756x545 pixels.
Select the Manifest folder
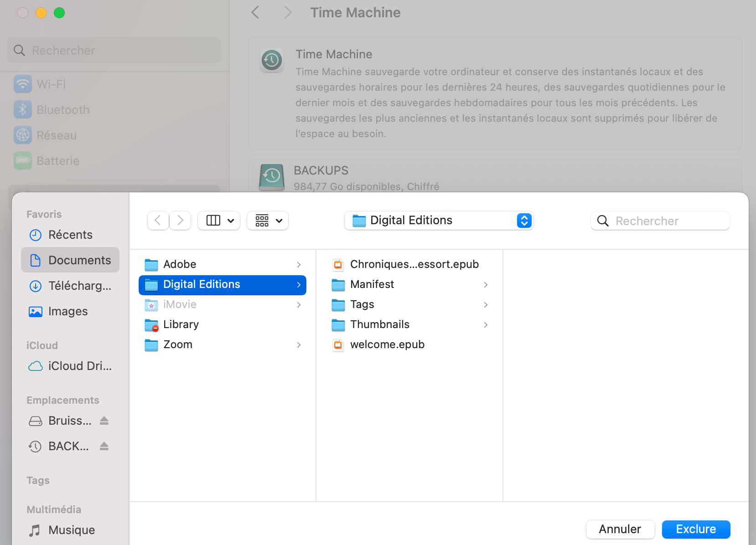(409, 285)
